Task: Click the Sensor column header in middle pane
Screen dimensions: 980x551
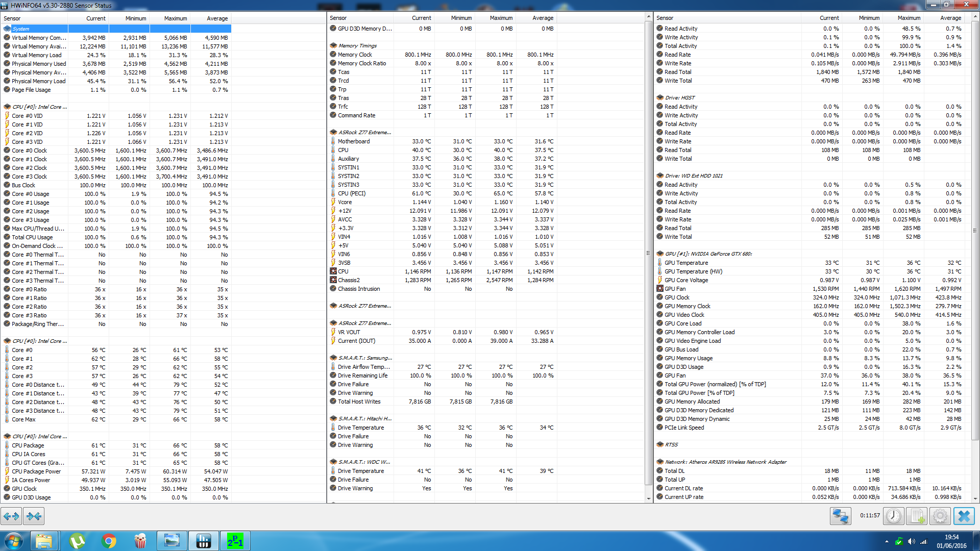Action: [338, 18]
